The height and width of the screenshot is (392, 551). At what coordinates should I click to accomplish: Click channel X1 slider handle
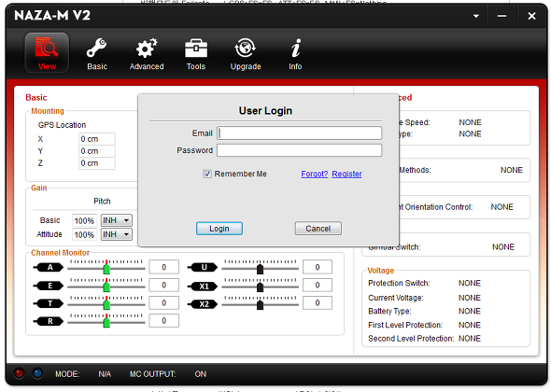coord(260,287)
